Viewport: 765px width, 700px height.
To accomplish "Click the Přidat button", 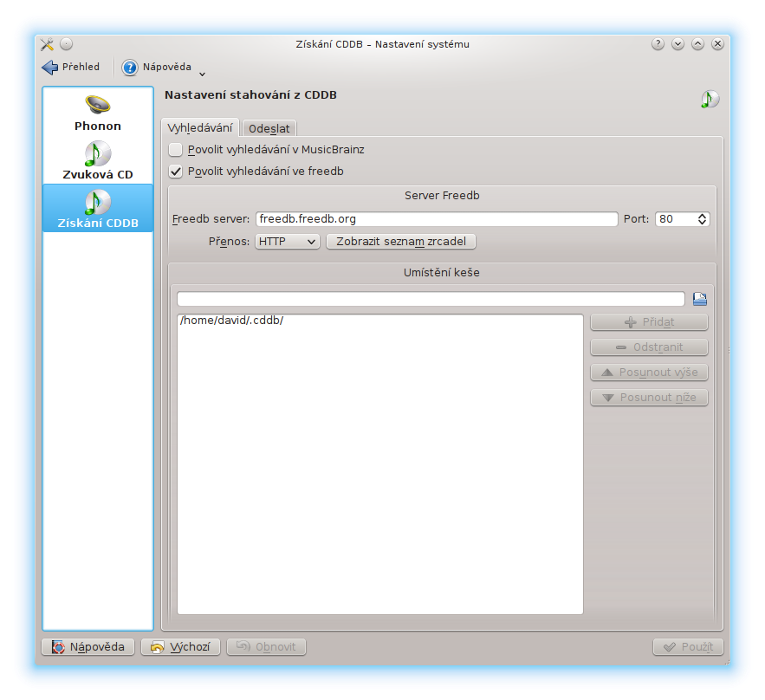I will 649,322.
